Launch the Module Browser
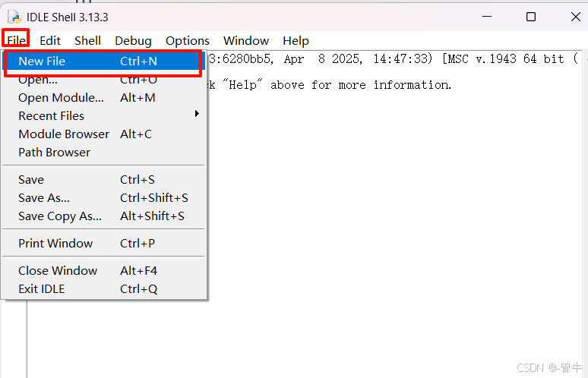 pos(64,134)
